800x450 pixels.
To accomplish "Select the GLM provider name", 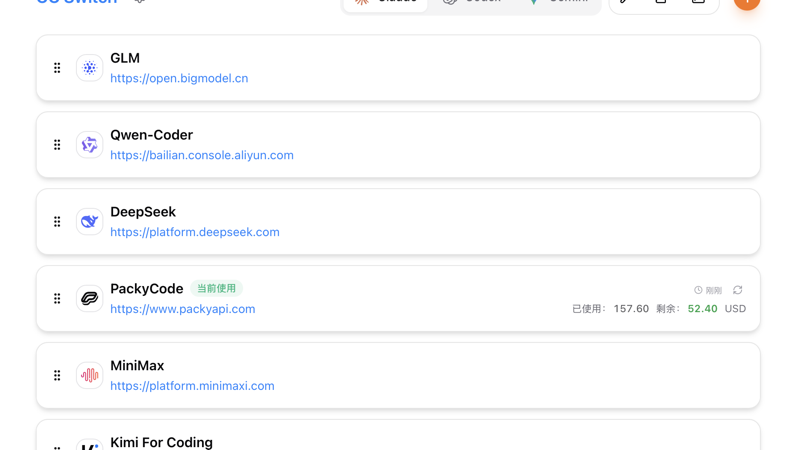I will tap(125, 58).
